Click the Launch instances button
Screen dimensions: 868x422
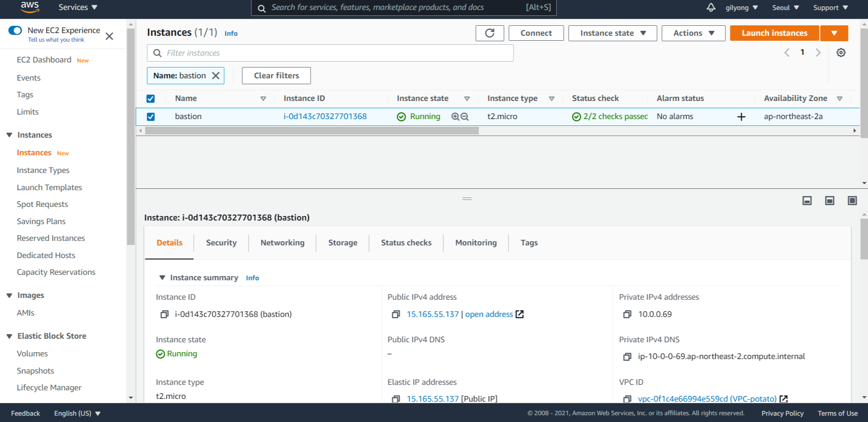click(x=774, y=33)
